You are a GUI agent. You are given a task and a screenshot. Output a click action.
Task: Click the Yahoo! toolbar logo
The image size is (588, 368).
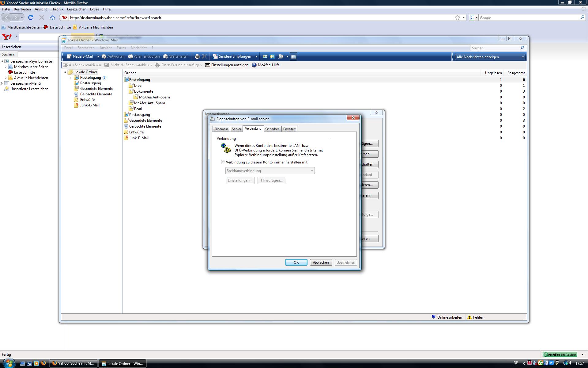tap(7, 37)
